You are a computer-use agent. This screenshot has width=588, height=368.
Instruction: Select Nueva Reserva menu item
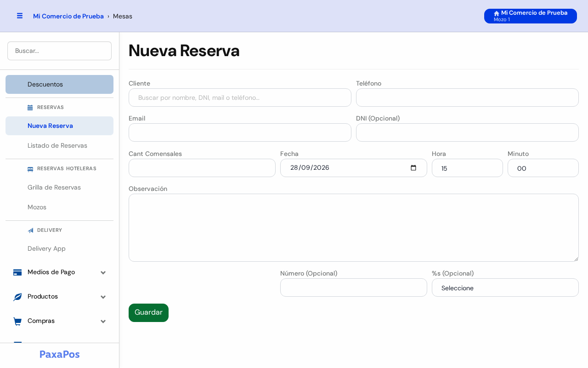(x=59, y=126)
